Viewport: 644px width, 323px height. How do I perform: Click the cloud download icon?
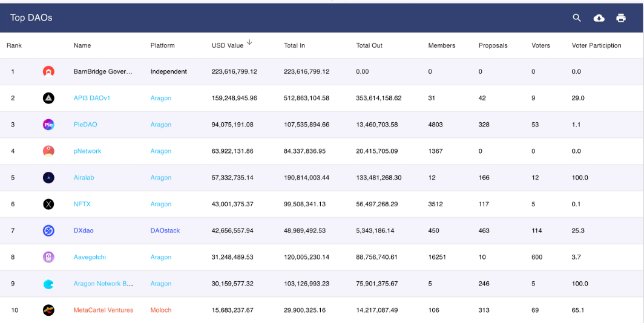(x=599, y=18)
